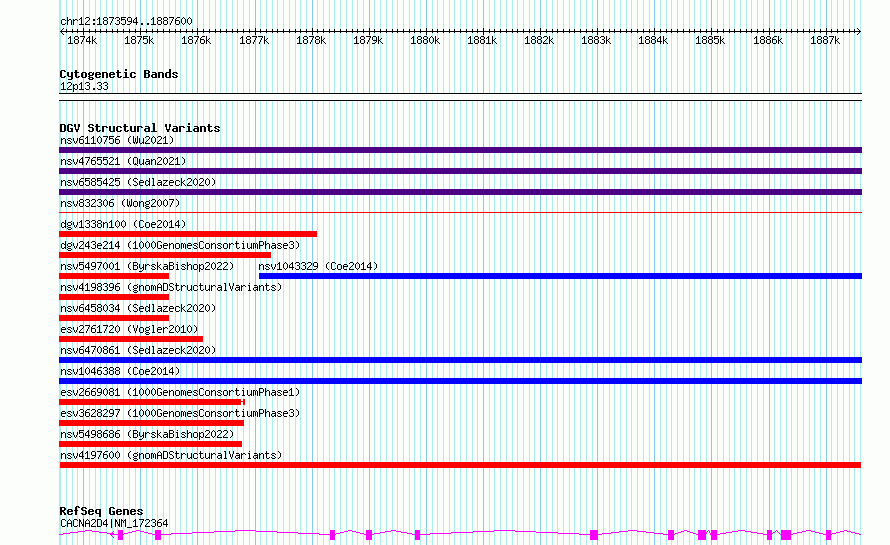Click the esv3628297 red bar

(152, 423)
